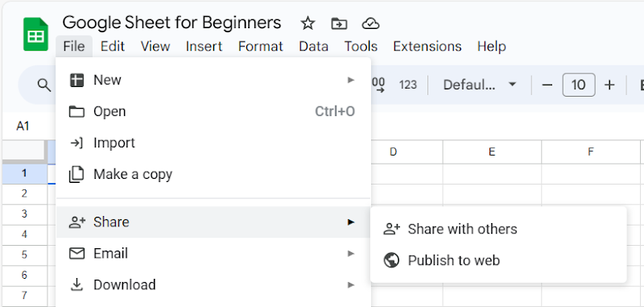Choose Make a copy from File menu
Screen dimensions: 644x307
click(213, 174)
